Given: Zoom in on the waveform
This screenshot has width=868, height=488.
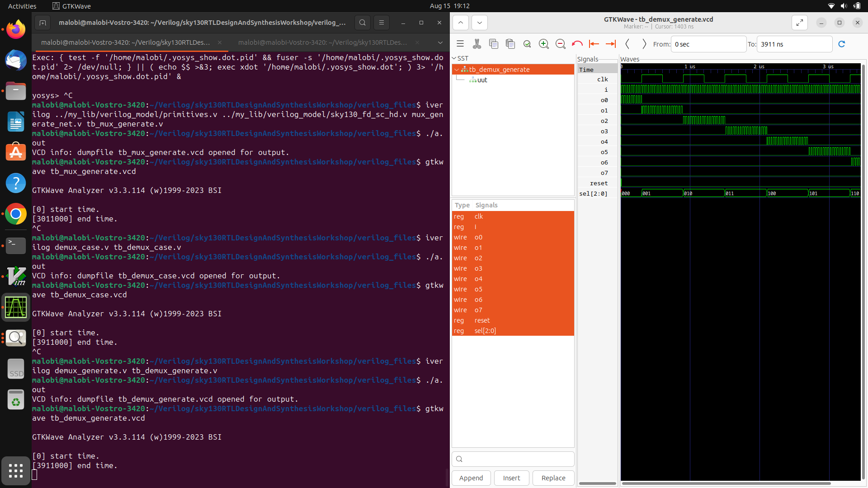Looking at the screenshot, I should [544, 44].
